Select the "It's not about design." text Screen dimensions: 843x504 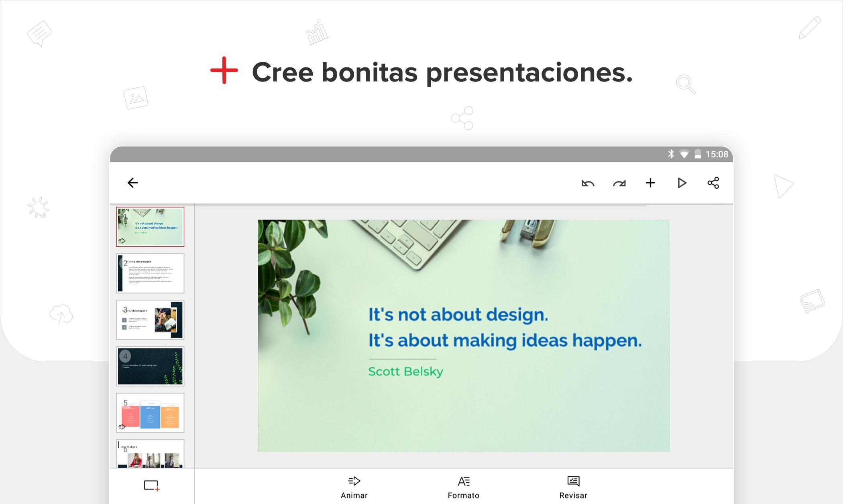click(x=458, y=315)
